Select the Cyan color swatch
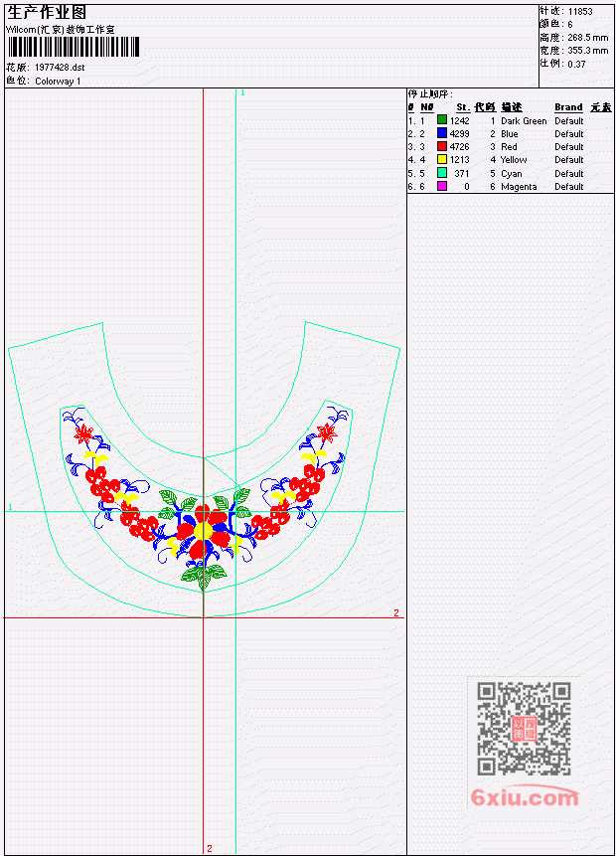This screenshot has width=616, height=856. (x=442, y=173)
